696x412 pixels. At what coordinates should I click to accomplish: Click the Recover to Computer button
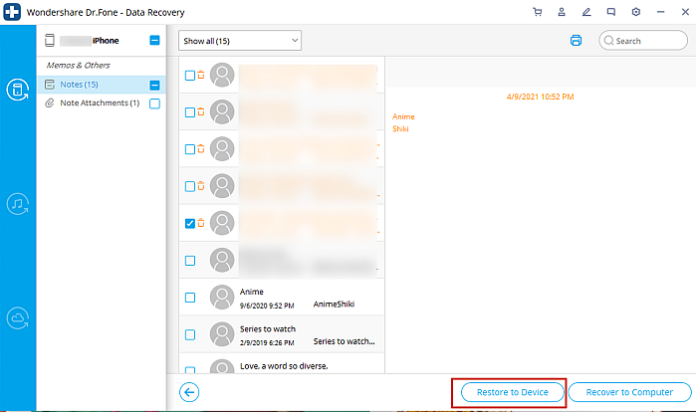(x=629, y=392)
